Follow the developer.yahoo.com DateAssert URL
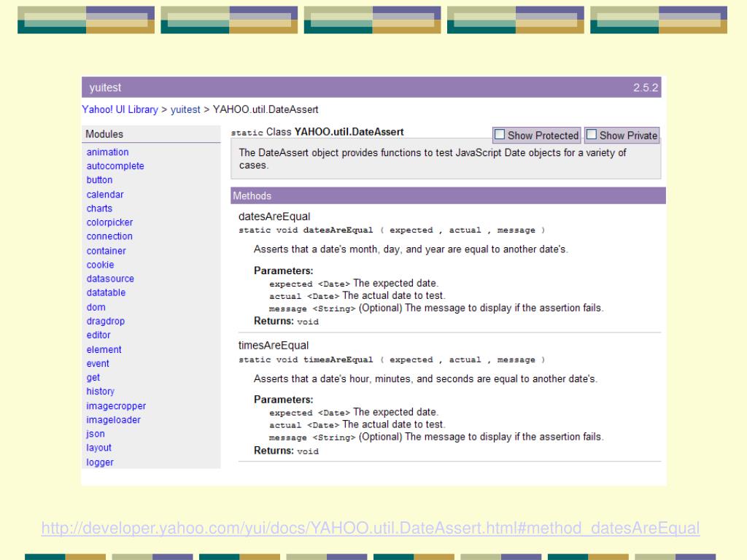 (x=370, y=528)
